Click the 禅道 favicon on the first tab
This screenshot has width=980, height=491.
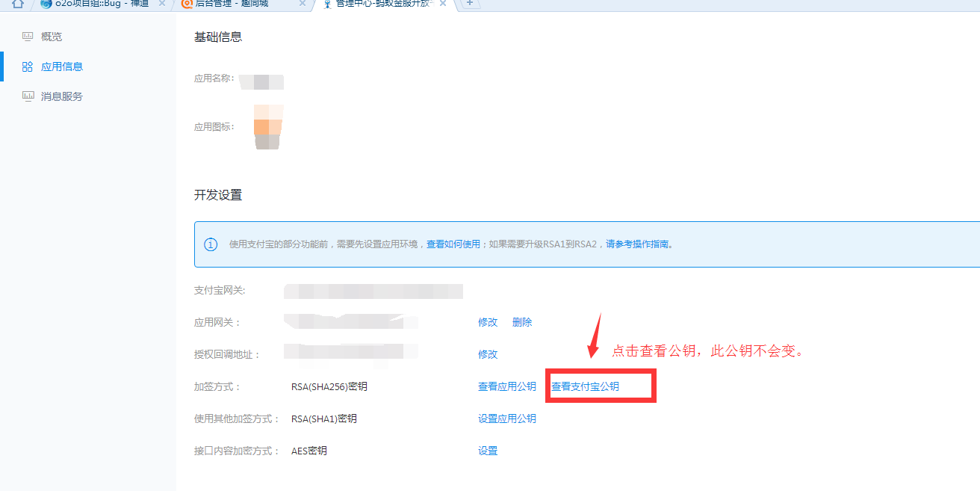tap(45, 5)
